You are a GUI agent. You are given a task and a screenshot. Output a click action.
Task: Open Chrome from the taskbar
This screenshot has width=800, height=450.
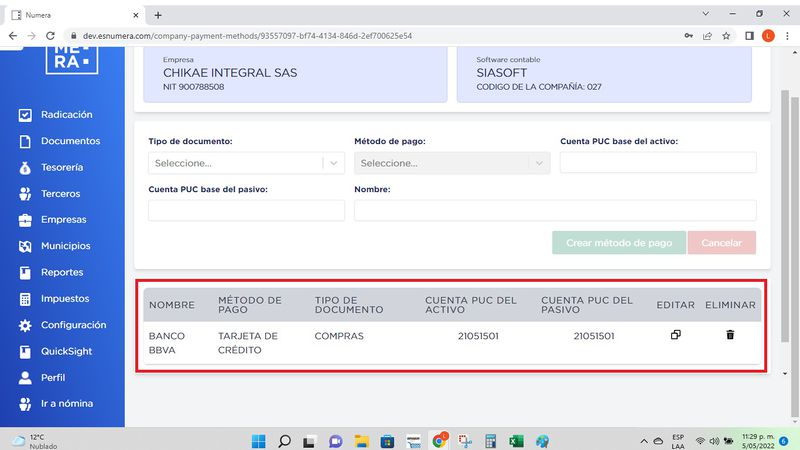[439, 440]
